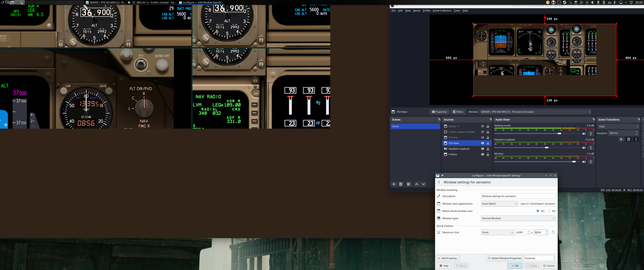Add a new scene with plus button
Viewport: 644px width, 270px height.
click(394, 184)
